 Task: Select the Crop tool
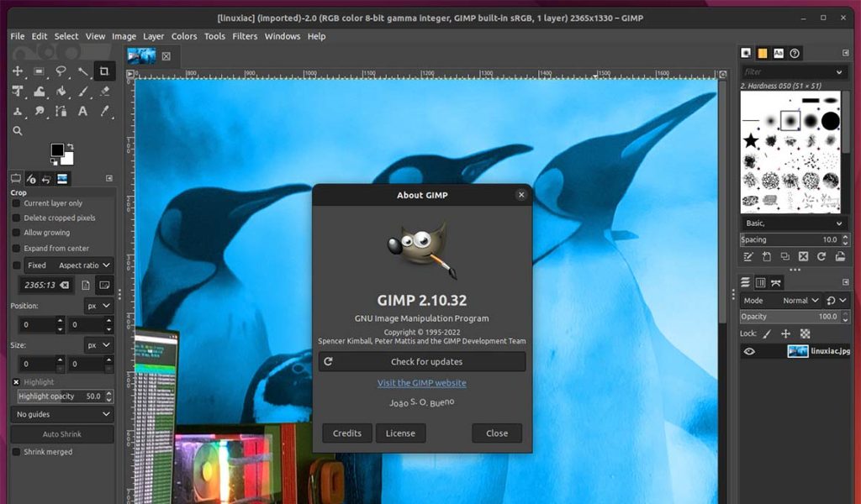click(x=104, y=71)
